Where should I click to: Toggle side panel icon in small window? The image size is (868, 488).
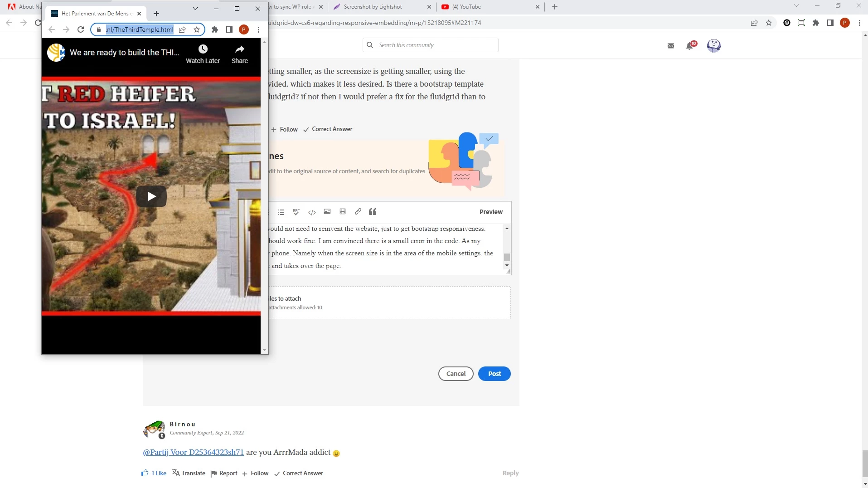tap(229, 29)
